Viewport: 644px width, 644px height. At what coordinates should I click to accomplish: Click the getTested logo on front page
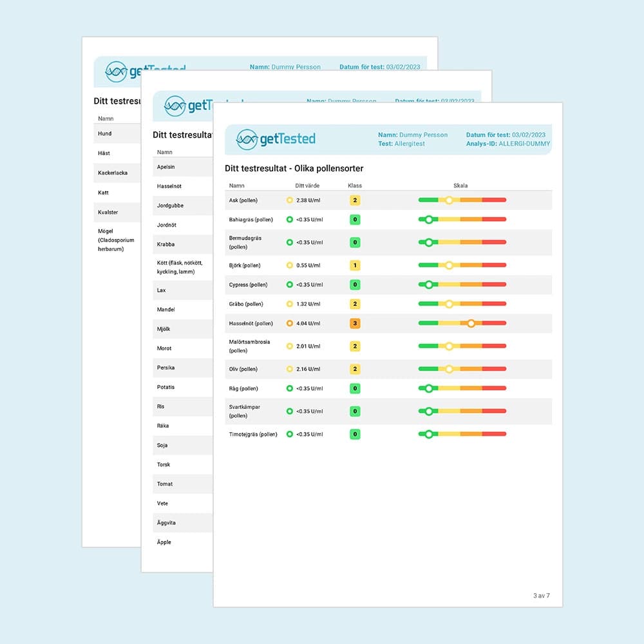[x=276, y=139]
